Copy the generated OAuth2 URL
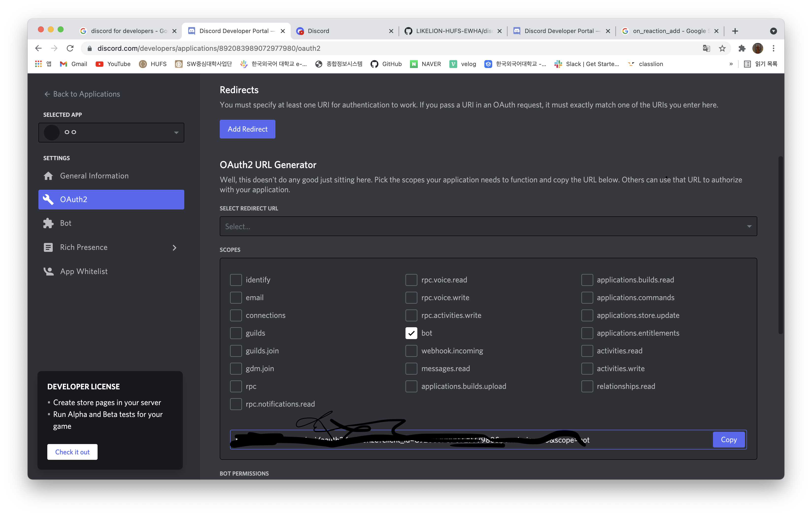Viewport: 812px width, 516px height. click(729, 439)
